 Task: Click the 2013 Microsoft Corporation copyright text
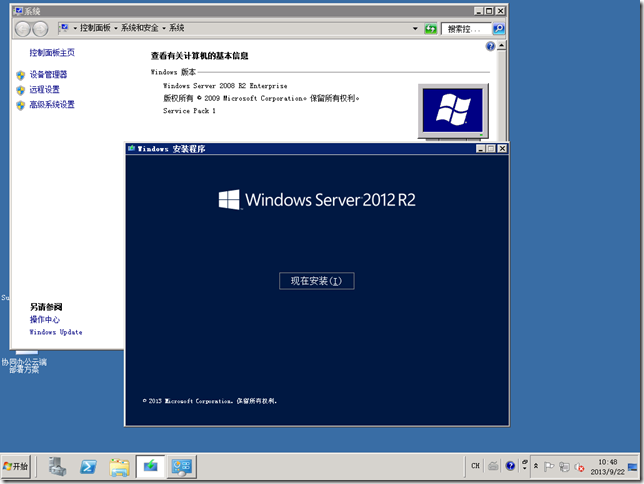[210, 401]
